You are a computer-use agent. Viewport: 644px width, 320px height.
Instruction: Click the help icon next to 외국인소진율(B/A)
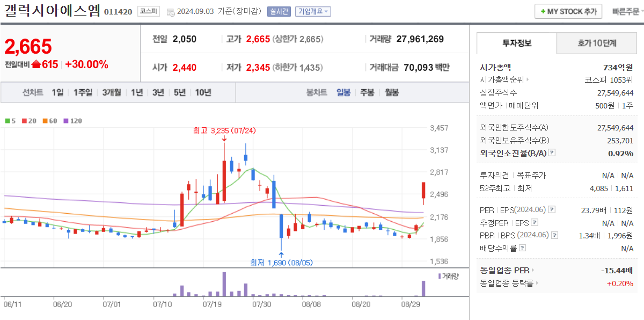pos(552,154)
